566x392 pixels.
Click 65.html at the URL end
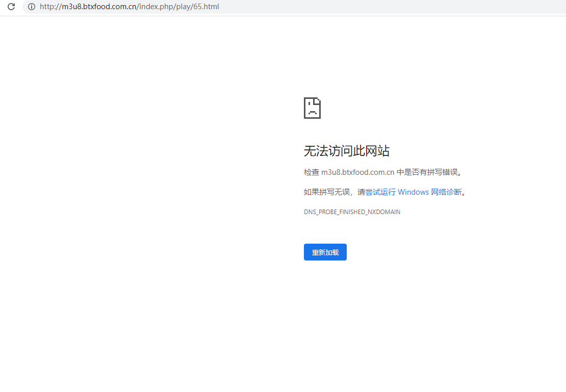click(206, 7)
